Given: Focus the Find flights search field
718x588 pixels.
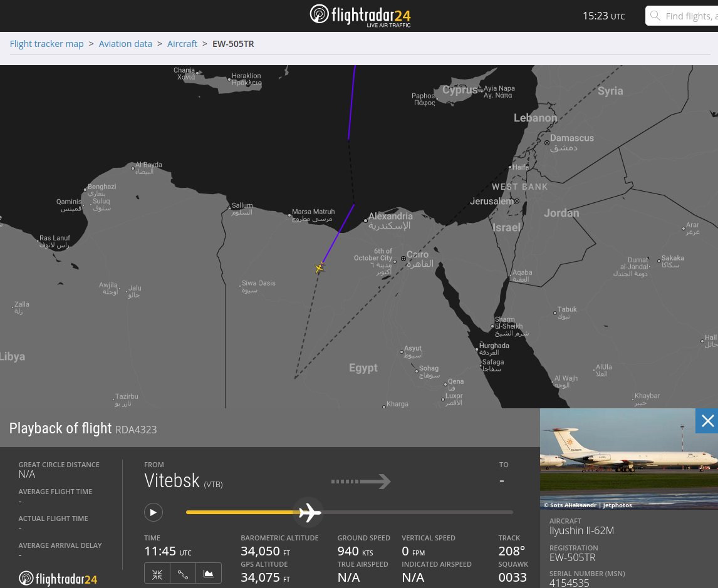Looking at the screenshot, I should click(x=682, y=16).
